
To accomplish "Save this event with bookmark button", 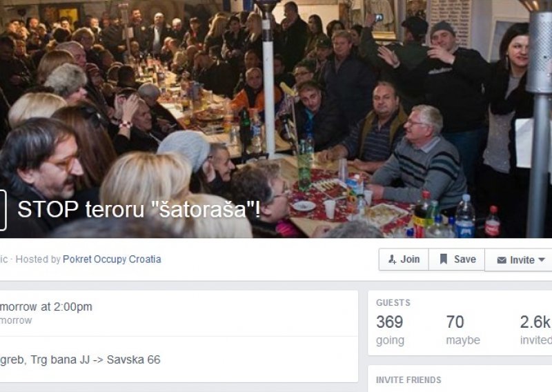I will [x=457, y=259].
